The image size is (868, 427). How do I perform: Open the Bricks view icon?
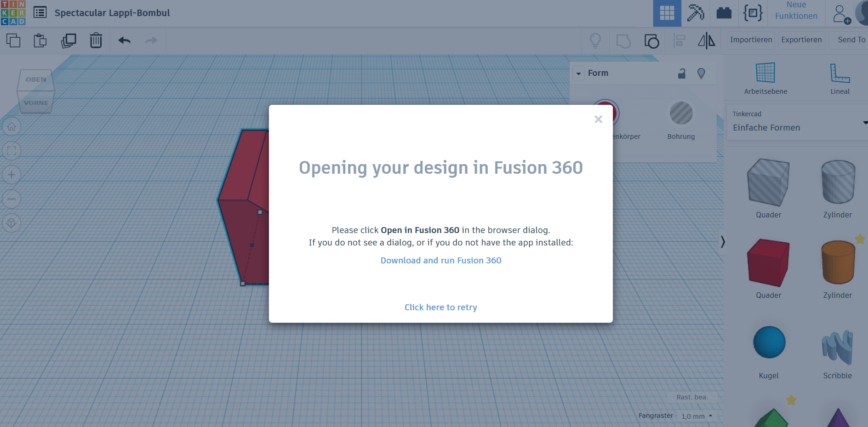[724, 13]
